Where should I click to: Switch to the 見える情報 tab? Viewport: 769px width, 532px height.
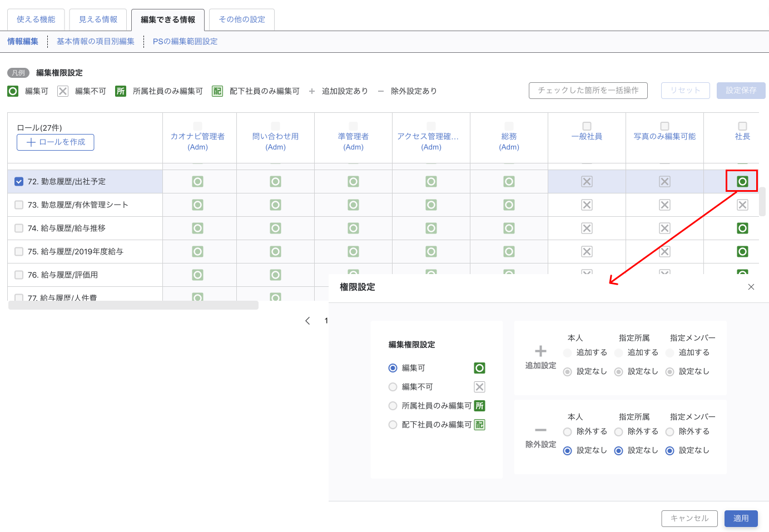pyautogui.click(x=98, y=19)
